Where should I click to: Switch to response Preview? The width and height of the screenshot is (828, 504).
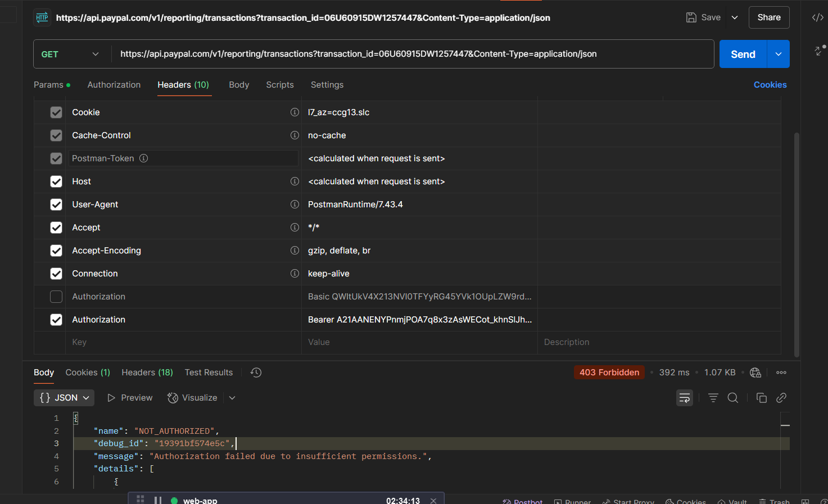tap(130, 398)
